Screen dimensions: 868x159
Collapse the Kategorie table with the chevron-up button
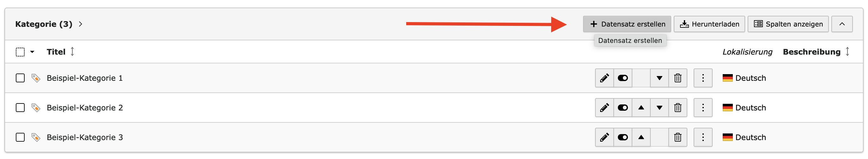point(842,24)
